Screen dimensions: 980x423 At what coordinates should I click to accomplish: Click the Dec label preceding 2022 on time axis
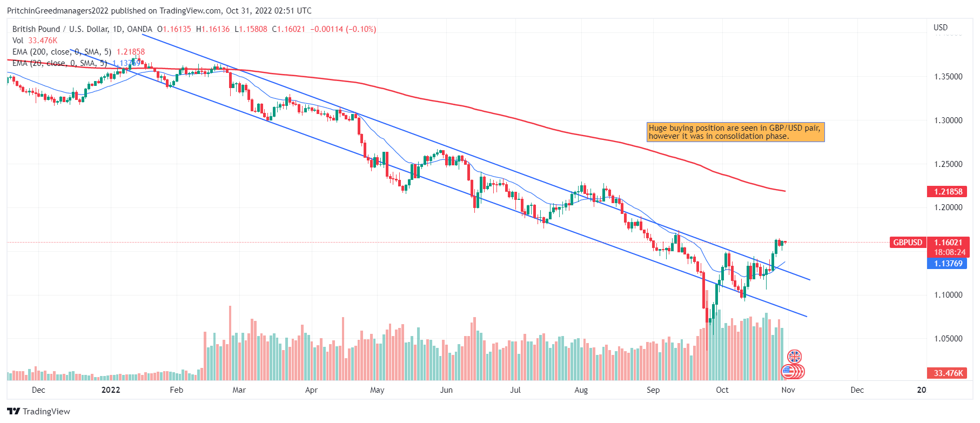[x=38, y=390]
